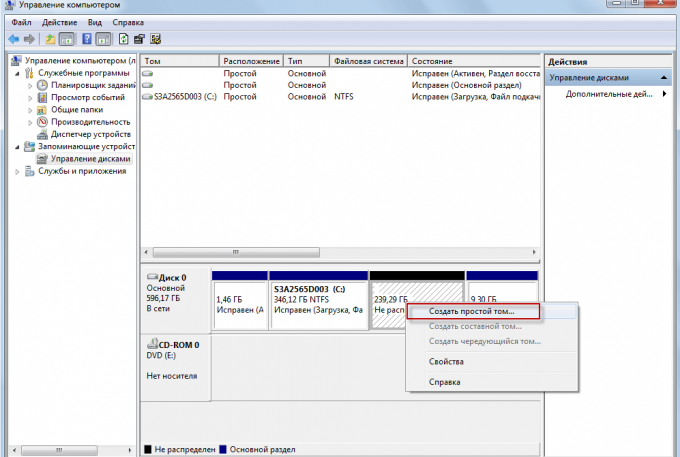Choose Создать простой том from context menu
This screenshot has width=680, height=457.
pos(472,312)
